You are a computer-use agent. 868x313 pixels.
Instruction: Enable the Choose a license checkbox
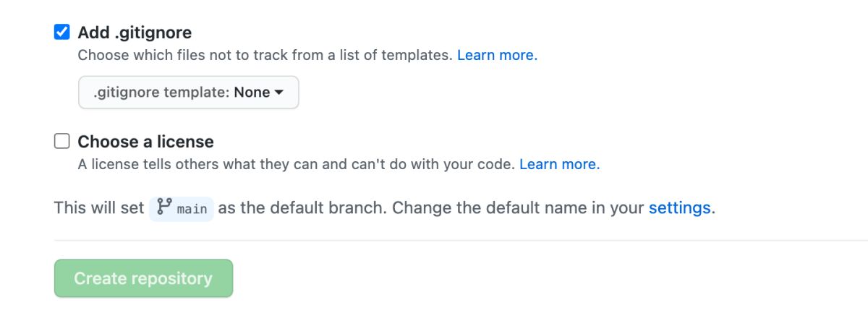[62, 142]
